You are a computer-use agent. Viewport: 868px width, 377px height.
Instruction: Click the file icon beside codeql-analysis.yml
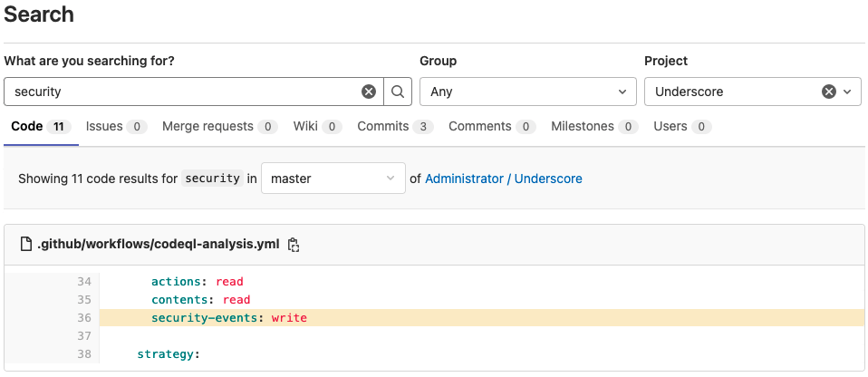tap(25, 245)
